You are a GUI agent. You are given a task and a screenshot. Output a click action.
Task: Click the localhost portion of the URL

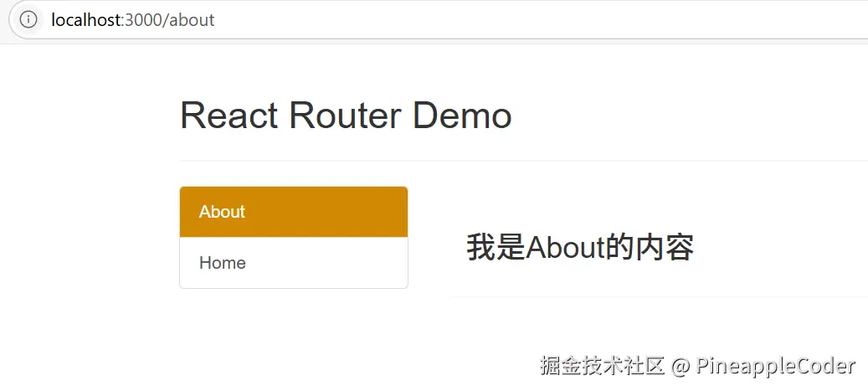click(85, 19)
